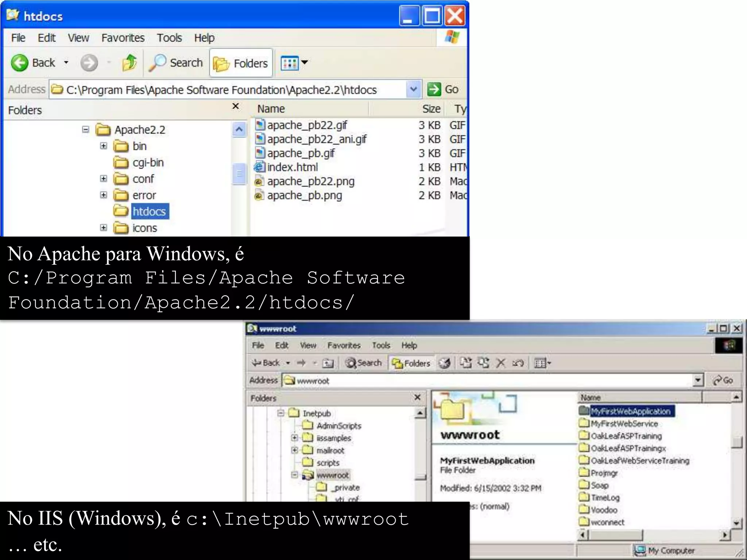Open Search in the wwwroot toolbar

[364, 363]
